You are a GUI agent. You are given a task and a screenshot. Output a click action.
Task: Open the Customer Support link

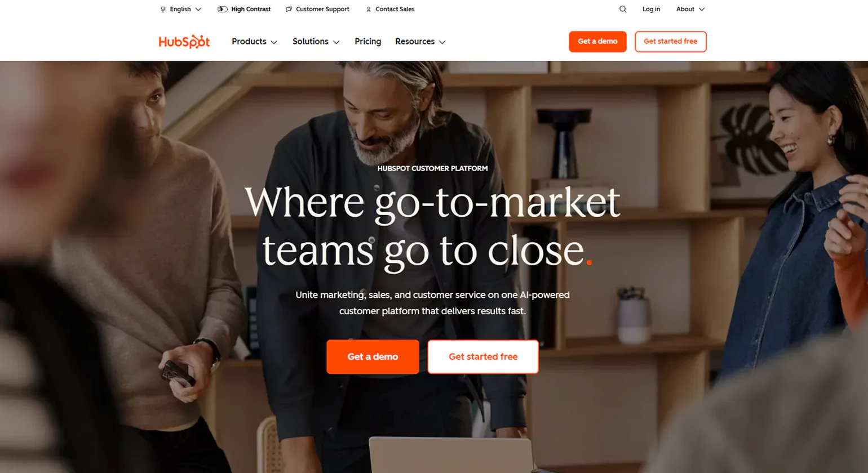point(322,10)
